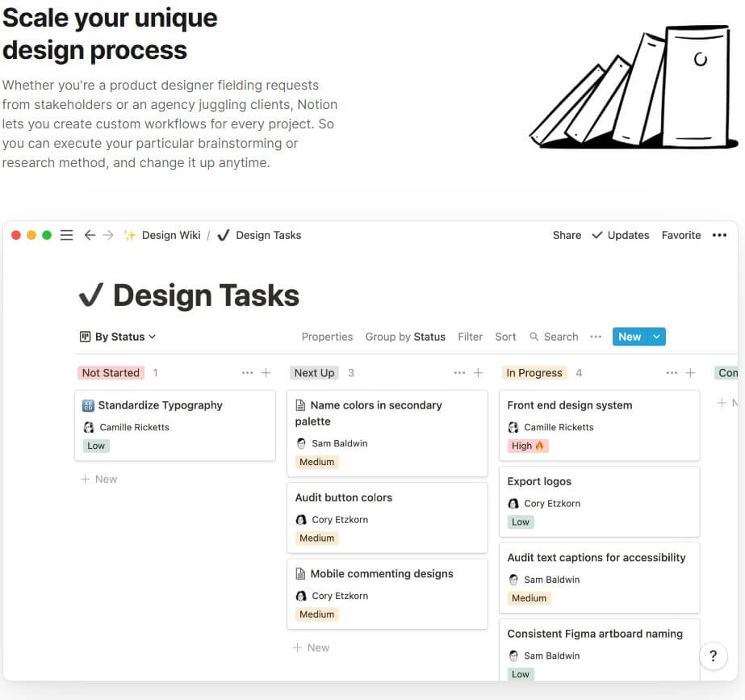Screen dimensions: 745x700
Task: Open Next Up column options dots
Action: click(x=459, y=373)
